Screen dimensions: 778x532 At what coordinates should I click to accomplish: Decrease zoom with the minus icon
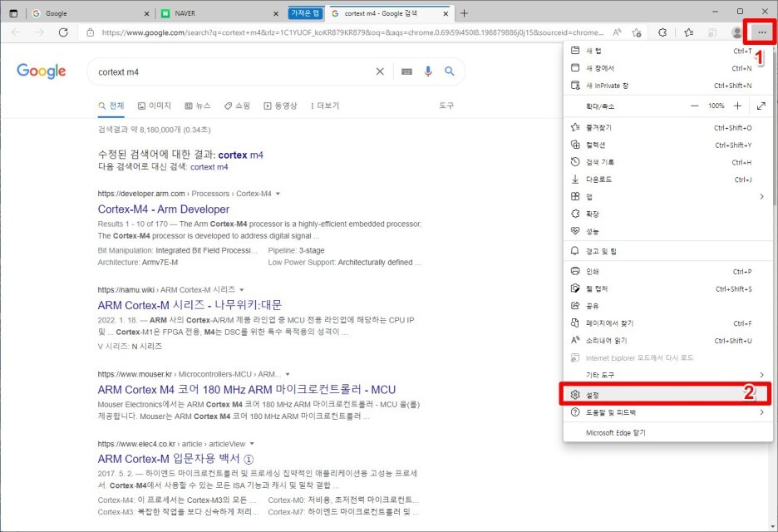pos(694,106)
